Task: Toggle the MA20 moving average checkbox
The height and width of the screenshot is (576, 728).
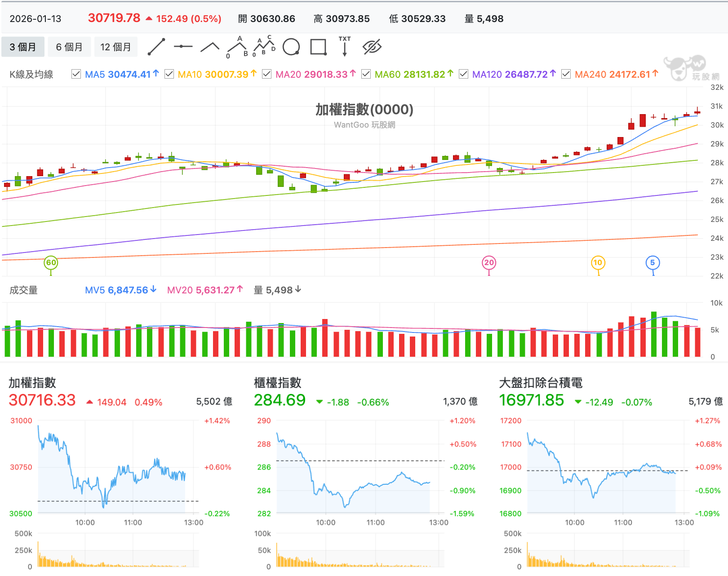Action: point(267,74)
